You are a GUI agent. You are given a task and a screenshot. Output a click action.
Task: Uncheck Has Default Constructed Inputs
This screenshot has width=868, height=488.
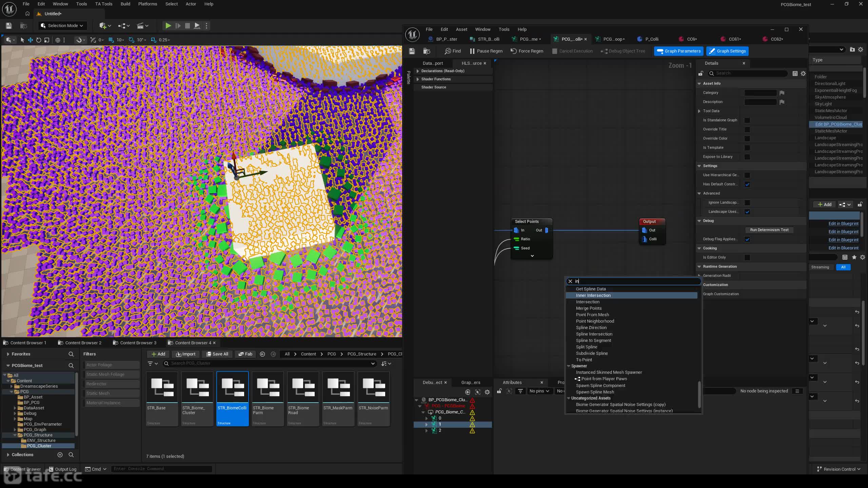pos(747,184)
